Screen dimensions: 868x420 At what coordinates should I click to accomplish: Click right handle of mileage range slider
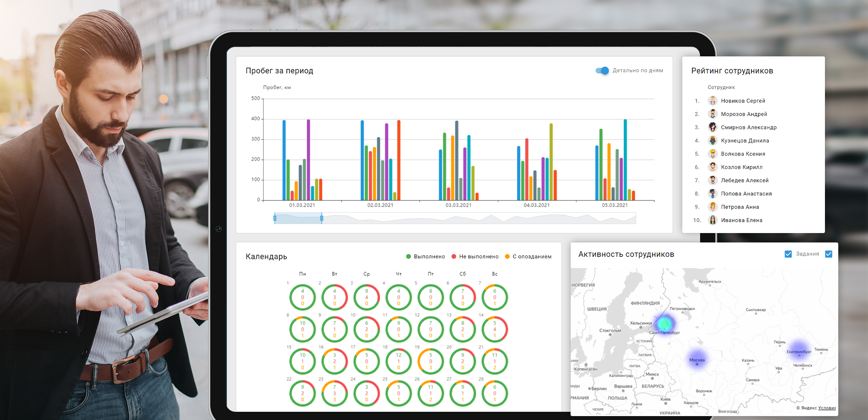(322, 218)
